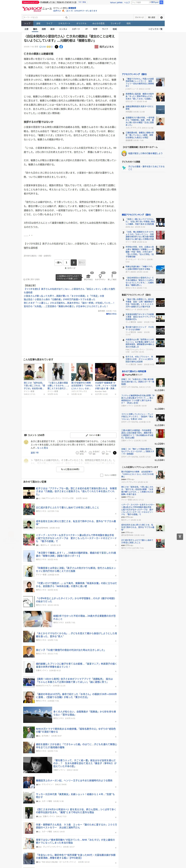Image resolution: width=186 pixels, height=868 pixels.
Task: Go to previous page 前へ
Action: tap(59, 262)
